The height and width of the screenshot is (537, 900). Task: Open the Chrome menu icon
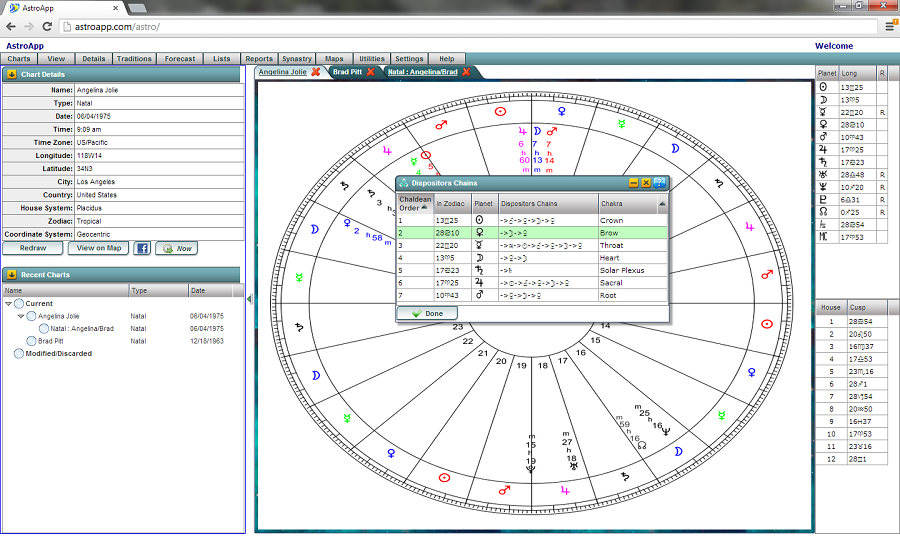point(889,27)
